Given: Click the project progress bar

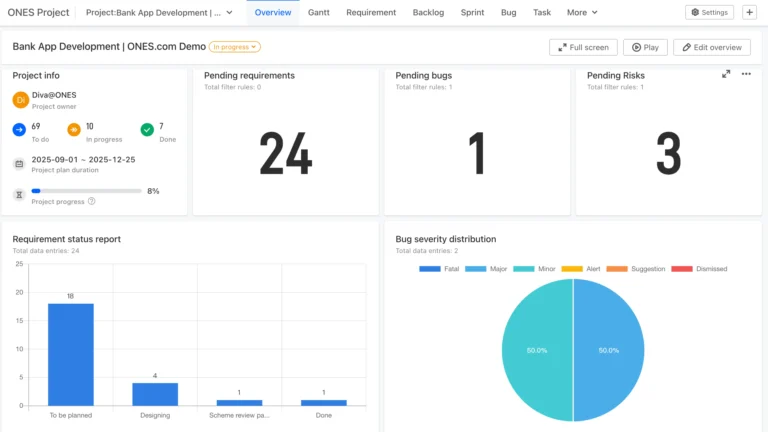Looking at the screenshot, I should (x=86, y=190).
